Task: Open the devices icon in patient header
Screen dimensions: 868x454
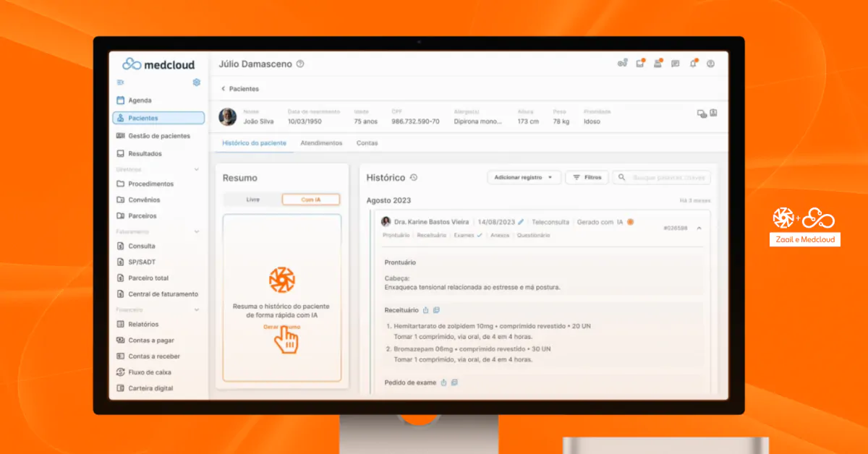Action: pos(701,113)
